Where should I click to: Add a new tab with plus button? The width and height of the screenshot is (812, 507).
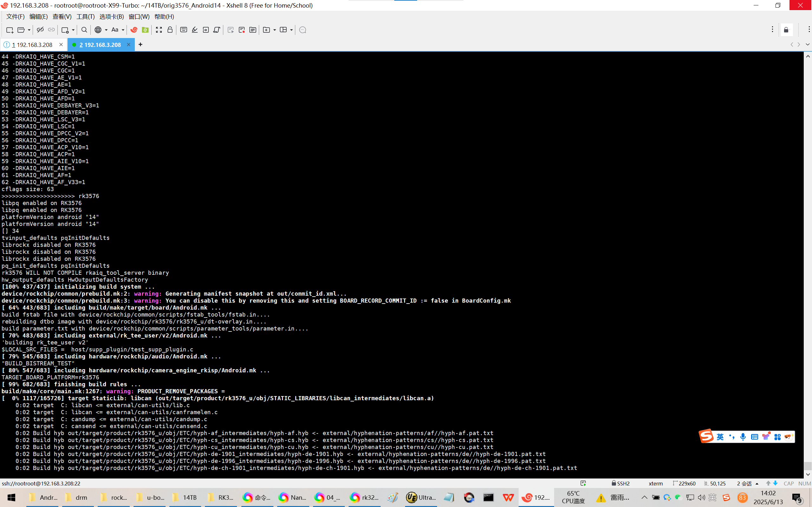(x=140, y=45)
